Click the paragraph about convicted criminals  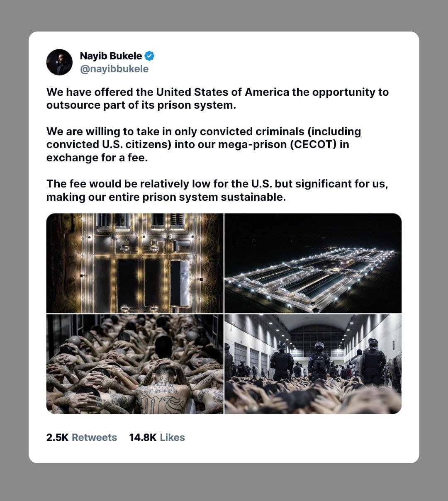[x=203, y=145]
